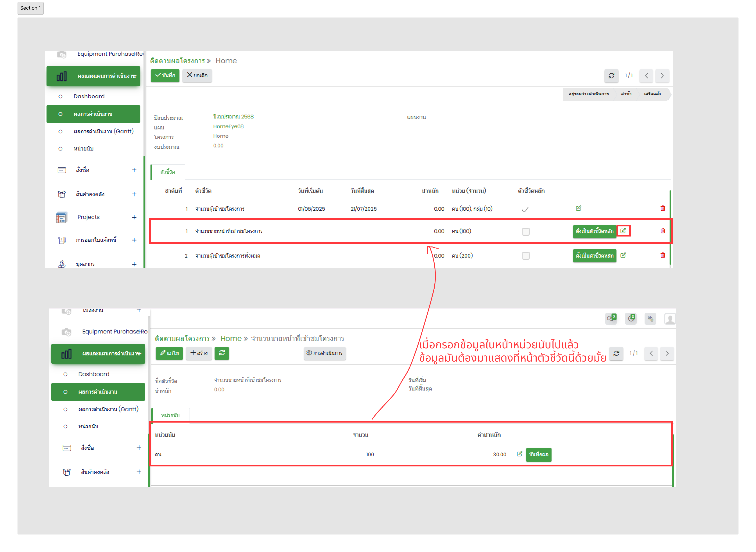
Task: Open activity clock icon with badge 0
Action: point(631,318)
